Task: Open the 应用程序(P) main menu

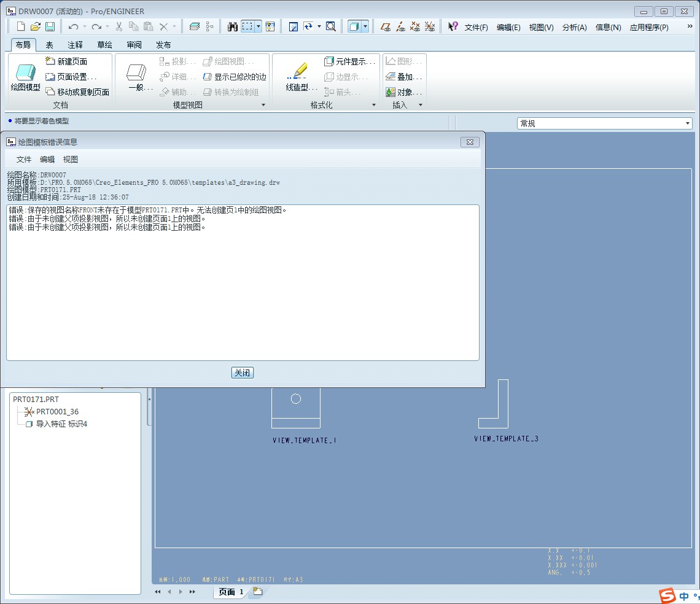Action: [649, 27]
